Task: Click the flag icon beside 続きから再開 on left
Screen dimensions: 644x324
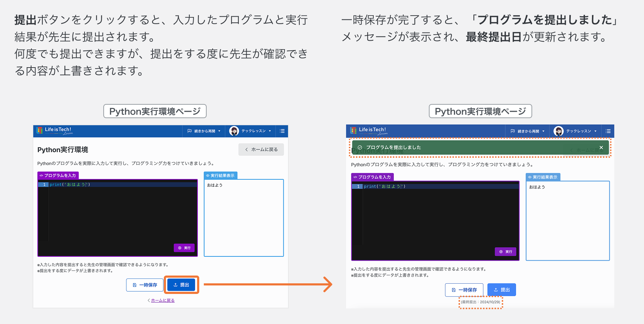Action: point(190,131)
